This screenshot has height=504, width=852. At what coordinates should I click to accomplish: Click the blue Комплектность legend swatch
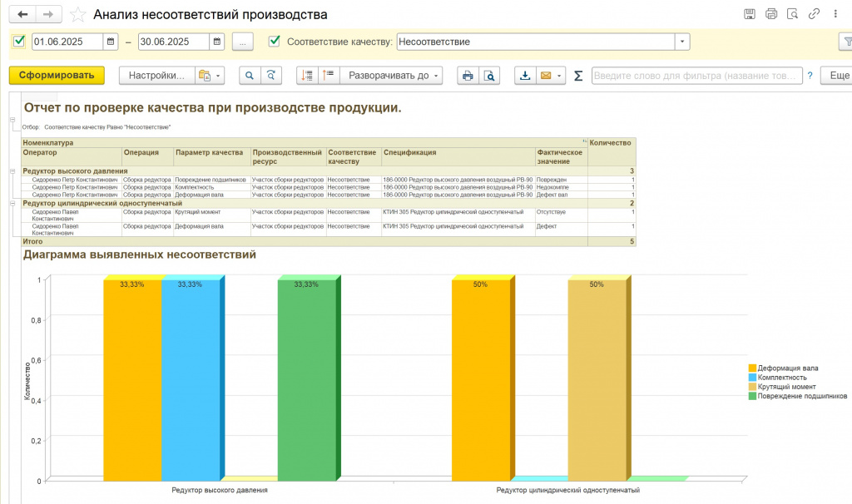[x=752, y=378]
